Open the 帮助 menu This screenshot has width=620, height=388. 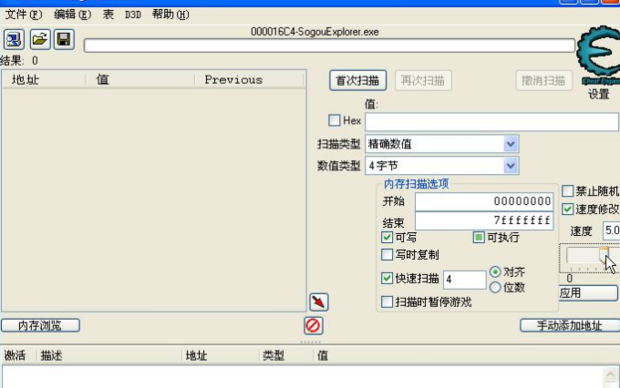[170, 15]
